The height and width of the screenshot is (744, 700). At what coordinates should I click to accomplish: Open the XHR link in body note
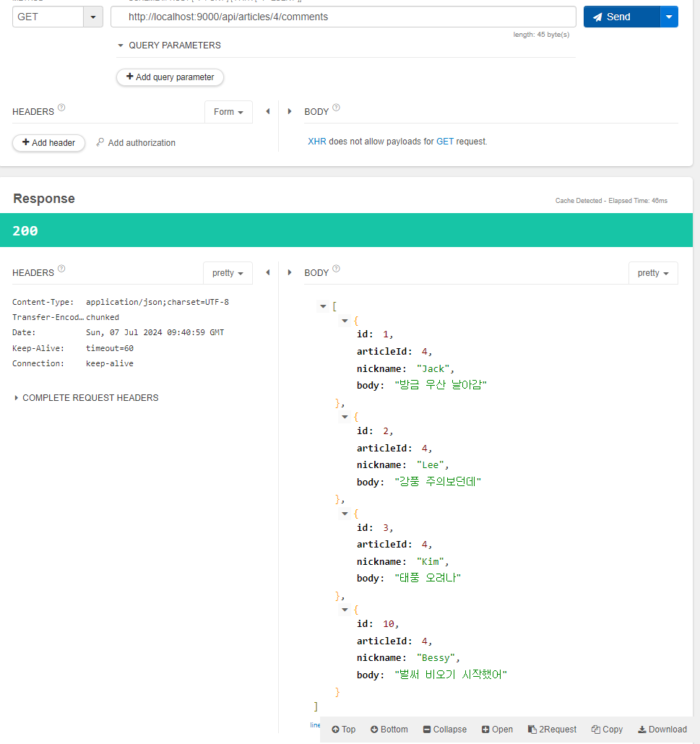click(317, 142)
